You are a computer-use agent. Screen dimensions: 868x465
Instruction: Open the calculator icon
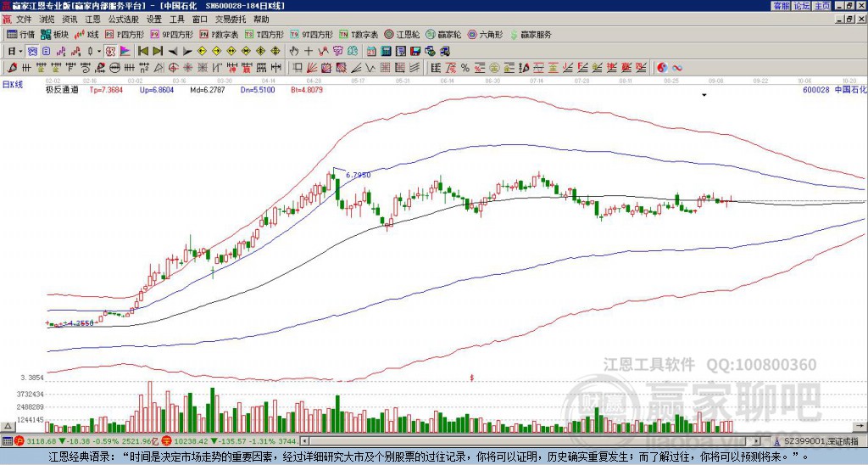[386, 52]
